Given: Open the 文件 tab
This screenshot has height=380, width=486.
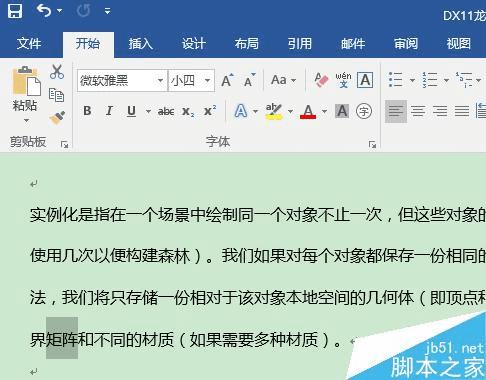Looking at the screenshot, I should coord(29,44).
